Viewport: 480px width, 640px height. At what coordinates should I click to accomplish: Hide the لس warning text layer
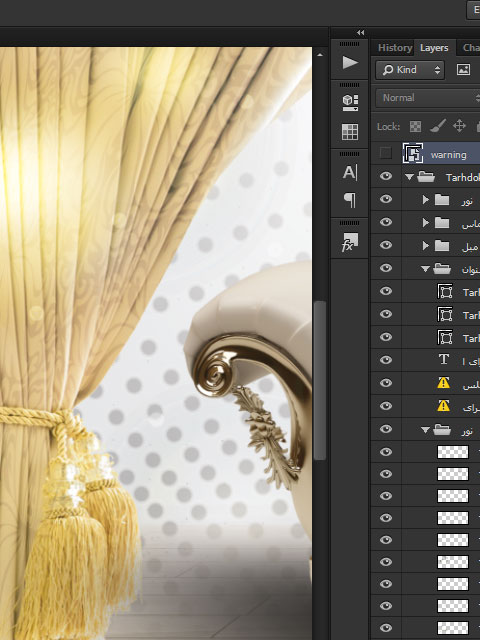(x=386, y=383)
